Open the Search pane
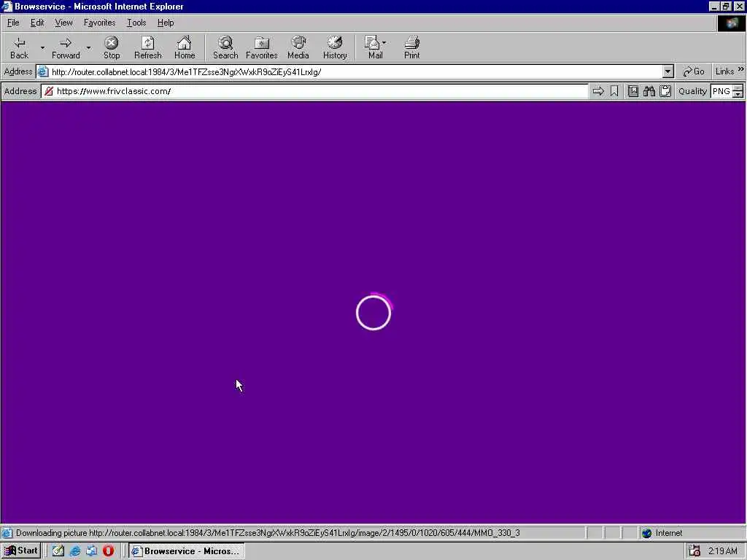The height and width of the screenshot is (560, 747). [x=225, y=47]
